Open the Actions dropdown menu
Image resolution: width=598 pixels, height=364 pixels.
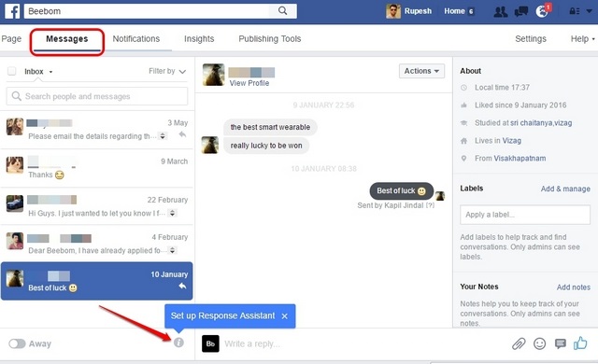point(421,71)
